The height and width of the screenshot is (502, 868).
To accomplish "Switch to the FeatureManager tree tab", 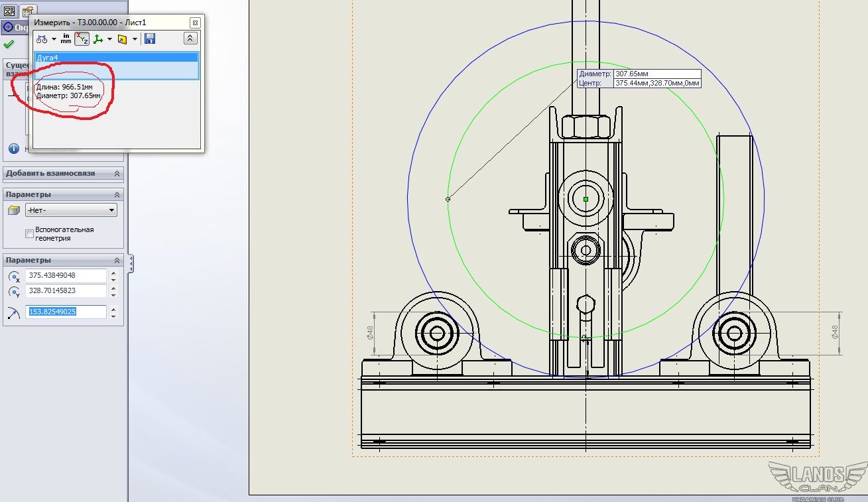I will (x=9, y=11).
